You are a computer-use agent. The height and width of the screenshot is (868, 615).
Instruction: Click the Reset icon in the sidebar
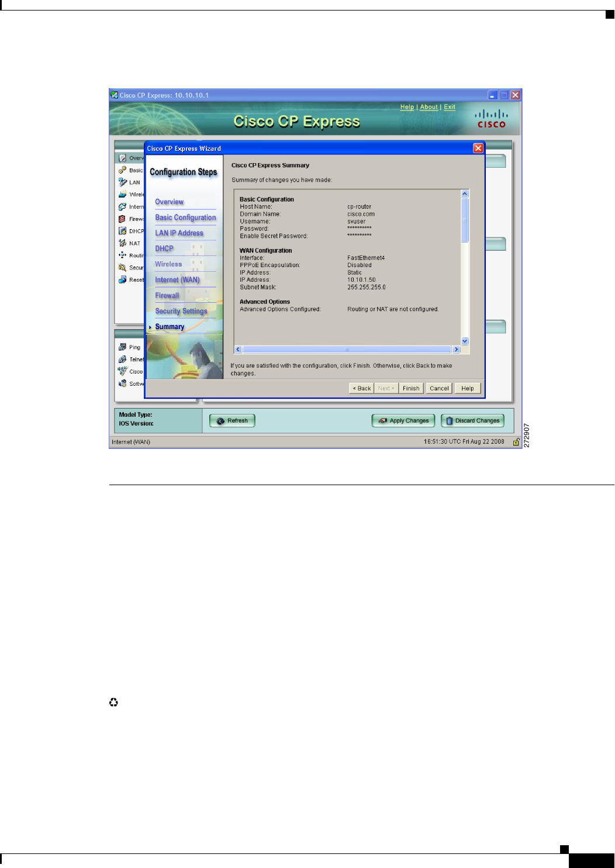pyautogui.click(x=123, y=280)
